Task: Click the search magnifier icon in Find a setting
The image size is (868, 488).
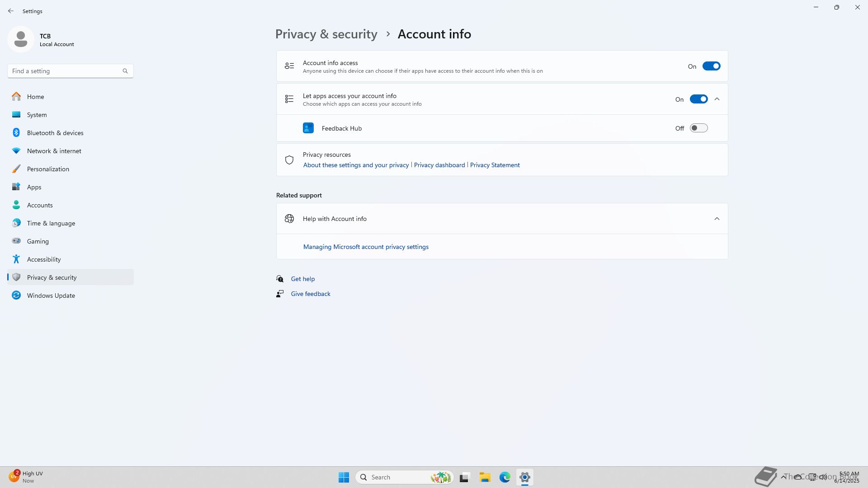Action: click(125, 71)
